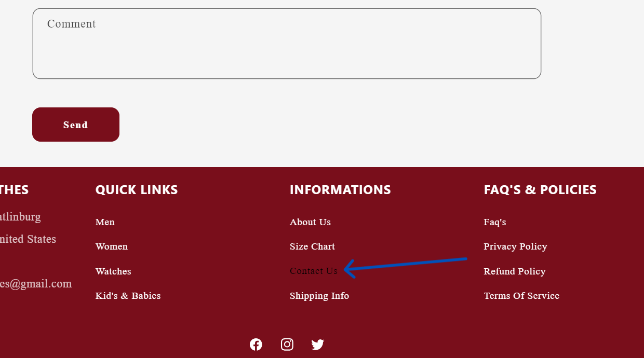The height and width of the screenshot is (358, 644).
Task: Open the Instagram social icon
Action: (x=287, y=345)
